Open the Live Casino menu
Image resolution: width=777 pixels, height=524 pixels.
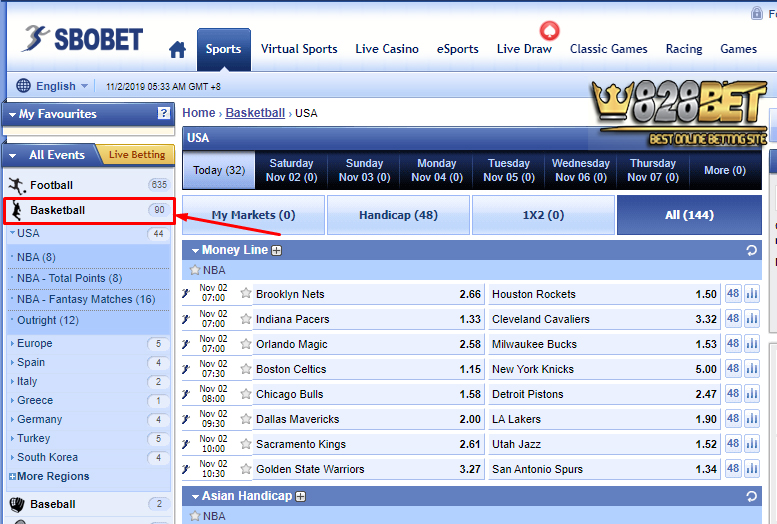pyautogui.click(x=387, y=49)
